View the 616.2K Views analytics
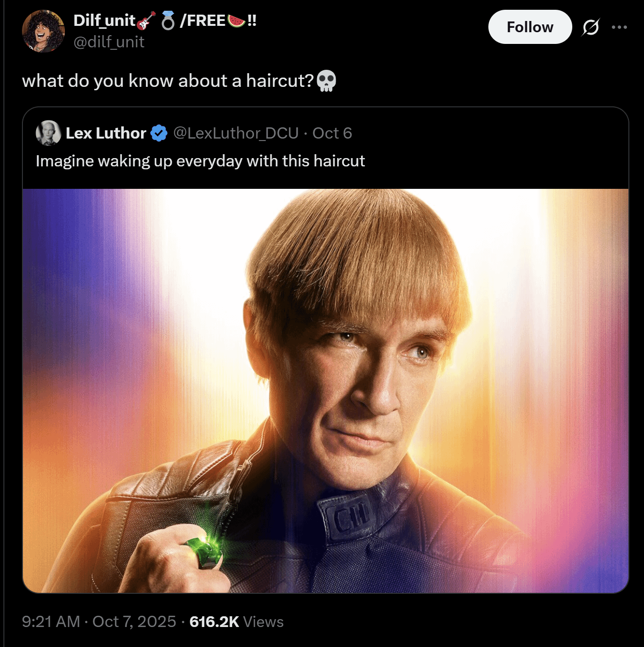The image size is (644, 647). 236,622
